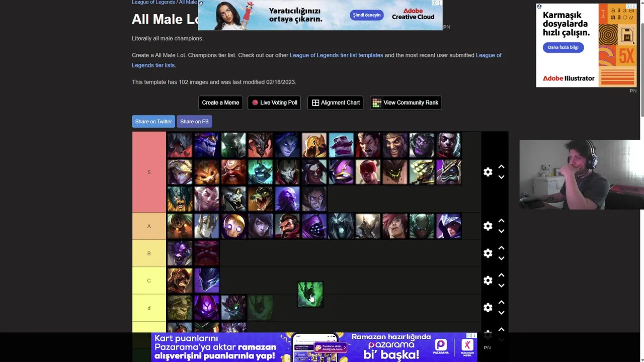Screen dimensions: 644x362
Task: Select the Gnar champion icon in S tier
Action: pyautogui.click(x=207, y=172)
